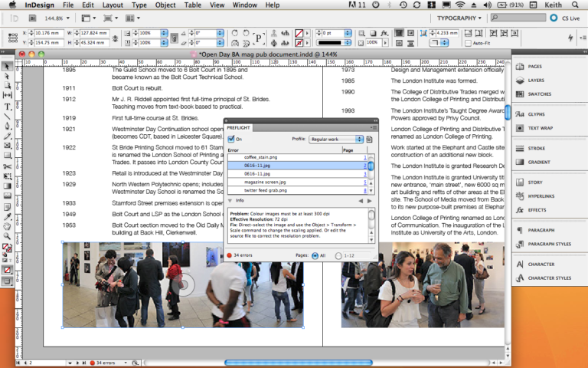The image size is (588, 368).
Task: Select the All pages radio button
Action: point(315,255)
